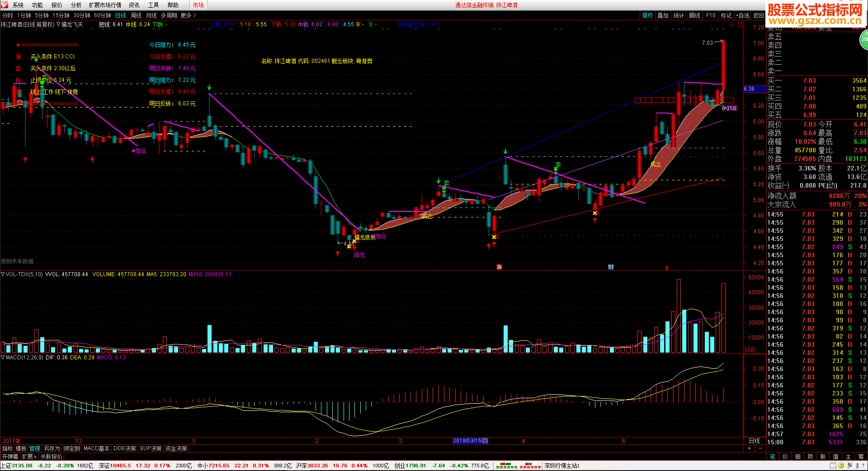This screenshot has width=868, height=471.
Task: Open the 模板 tab at bottom
Action: (x=21, y=448)
